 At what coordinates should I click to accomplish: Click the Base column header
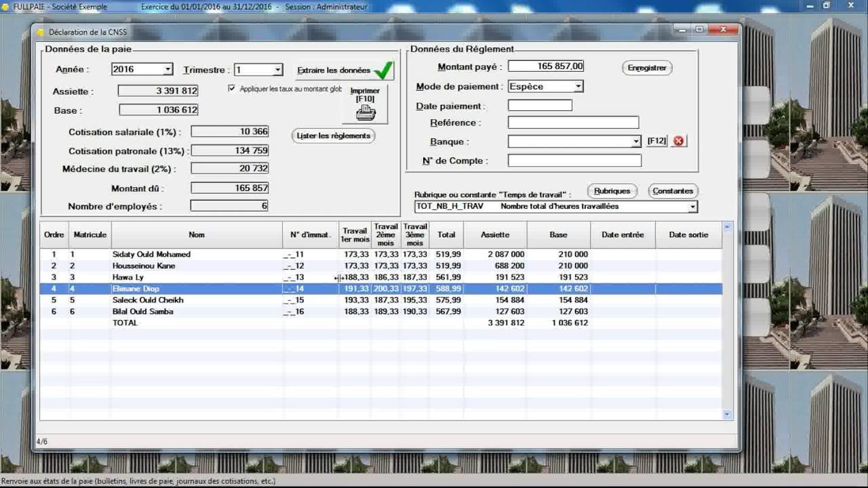coord(558,235)
